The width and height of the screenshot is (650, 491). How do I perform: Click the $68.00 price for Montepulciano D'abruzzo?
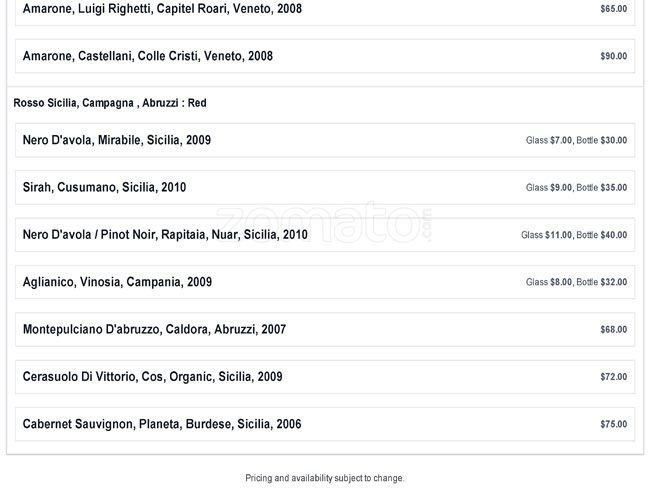click(x=613, y=330)
